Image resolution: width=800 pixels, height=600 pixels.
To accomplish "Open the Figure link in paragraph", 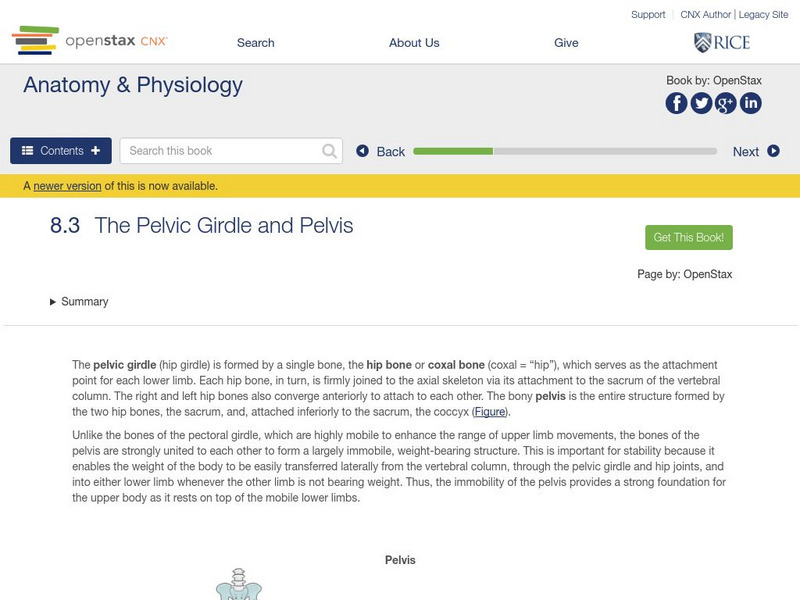I will coord(490,412).
